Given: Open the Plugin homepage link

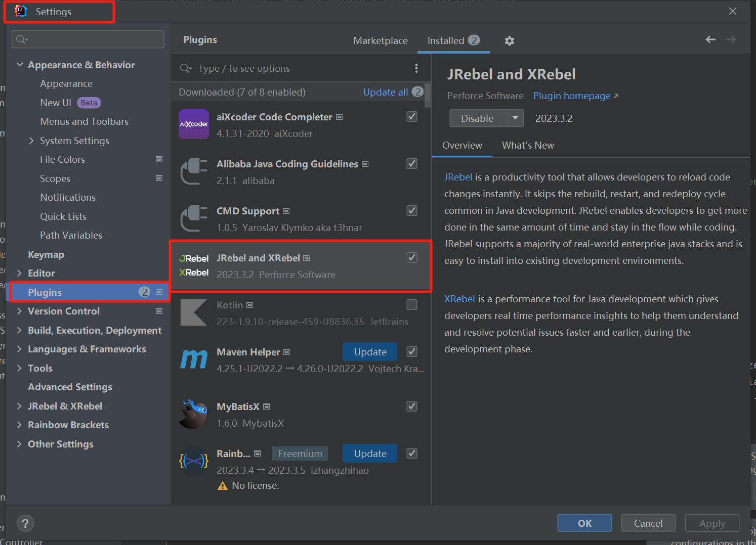Looking at the screenshot, I should click(x=572, y=96).
